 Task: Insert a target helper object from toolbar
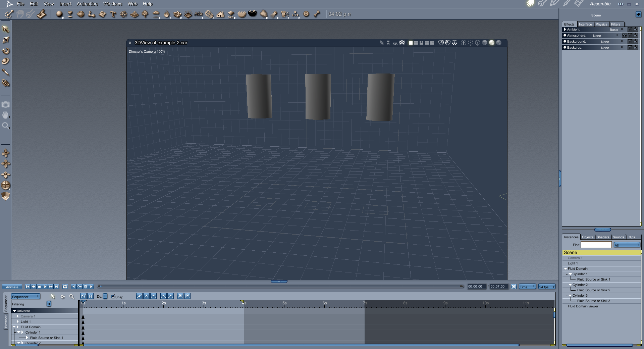click(x=306, y=14)
